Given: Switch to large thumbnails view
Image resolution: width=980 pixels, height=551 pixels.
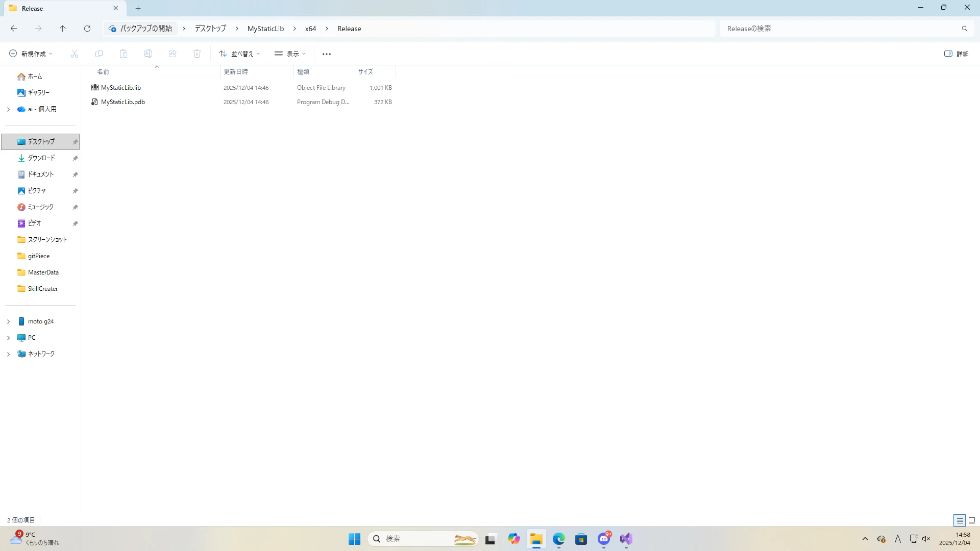Looking at the screenshot, I should click(972, 520).
